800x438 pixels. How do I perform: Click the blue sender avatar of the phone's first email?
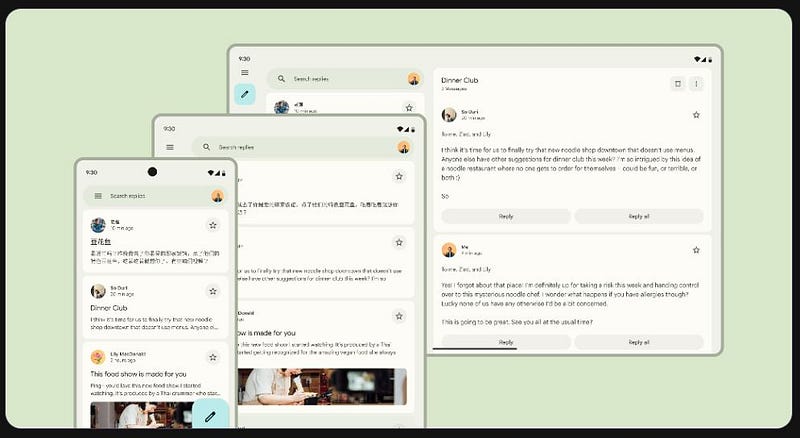click(98, 225)
